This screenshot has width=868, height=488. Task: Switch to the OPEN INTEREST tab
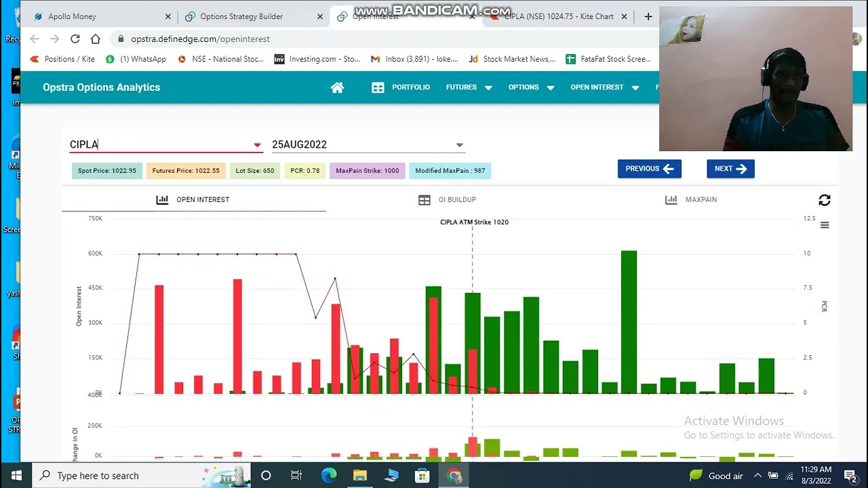[193, 200]
